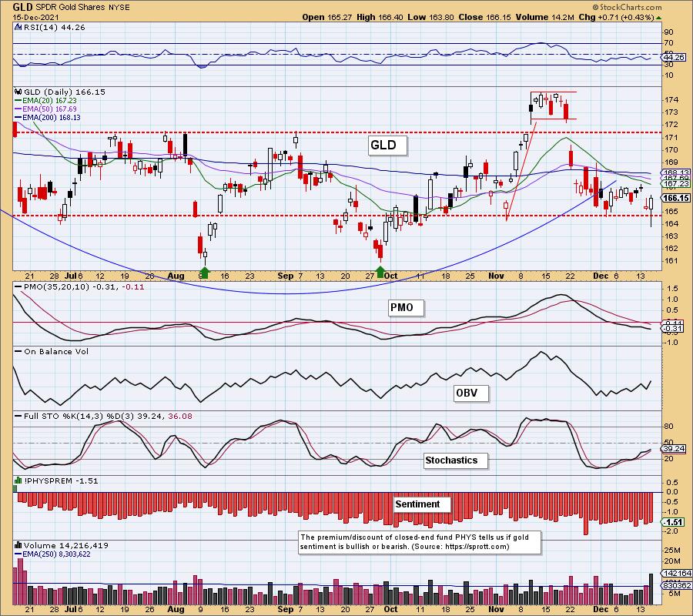Viewport: 693px width, 616px height.
Task: Click the -1.51 sentiment value tag
Action: point(673,522)
